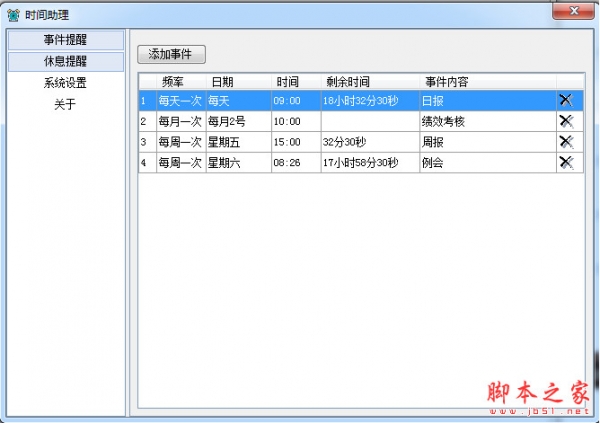Viewport: 600px width, 423px height.
Task: Click the 星期五 date cell
Action: pos(239,142)
